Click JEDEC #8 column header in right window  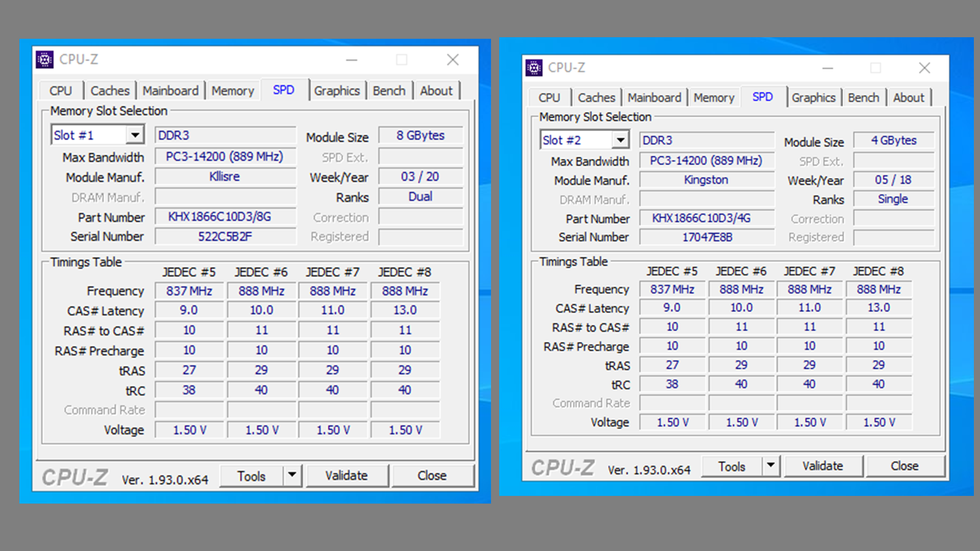(x=878, y=271)
